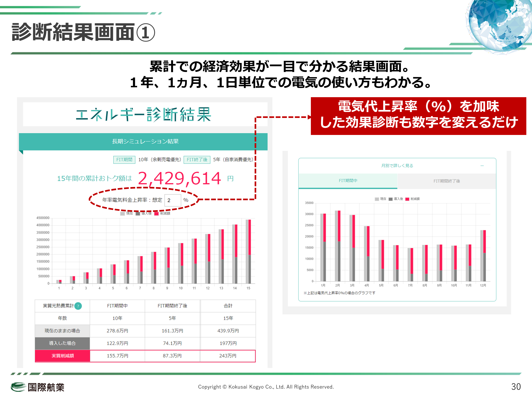Toggle 導入後 legend in monthly chart

[396, 199]
